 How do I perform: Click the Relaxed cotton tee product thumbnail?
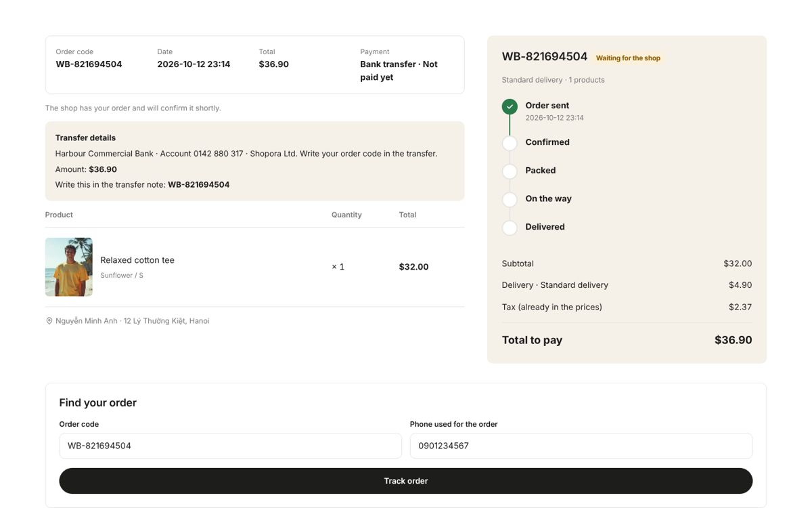(69, 267)
